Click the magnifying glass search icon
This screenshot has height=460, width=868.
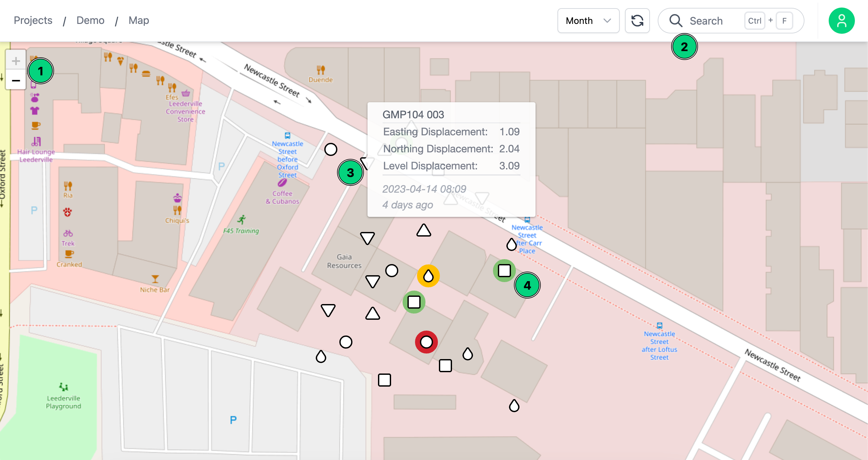point(675,21)
